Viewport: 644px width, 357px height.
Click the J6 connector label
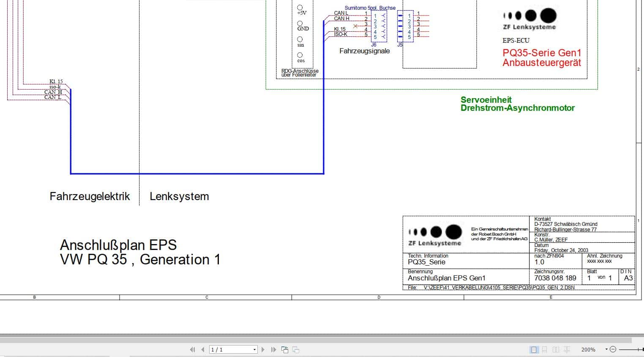pos(374,45)
